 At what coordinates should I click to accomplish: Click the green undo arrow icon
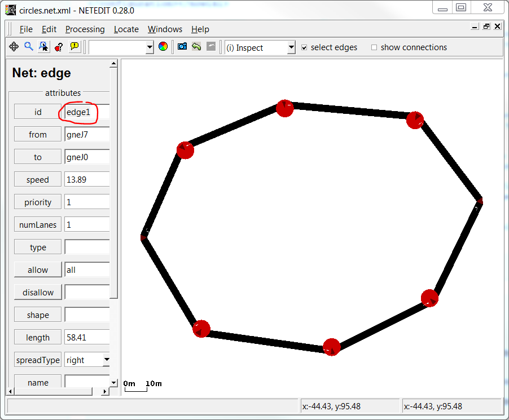coord(196,46)
